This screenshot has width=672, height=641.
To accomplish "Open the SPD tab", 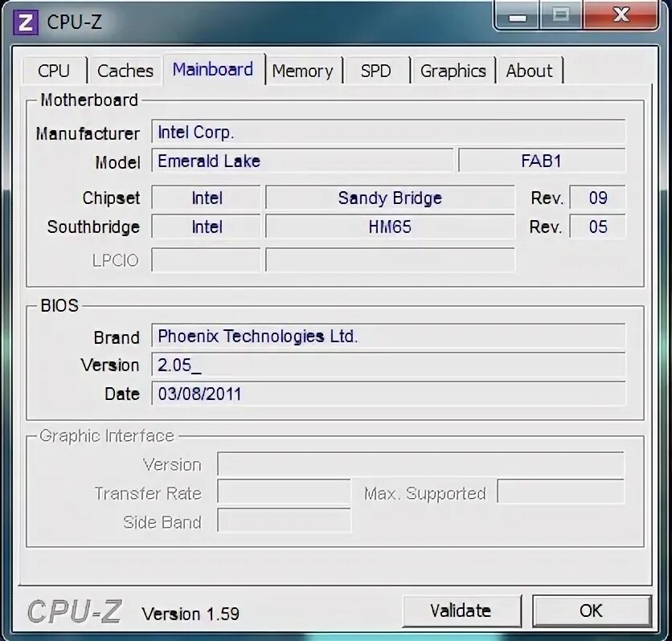I will pos(376,71).
